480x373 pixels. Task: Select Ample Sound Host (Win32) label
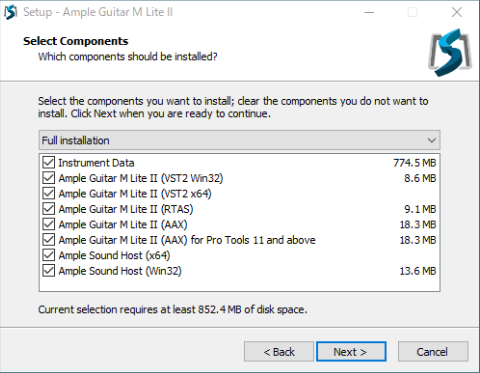(120, 271)
